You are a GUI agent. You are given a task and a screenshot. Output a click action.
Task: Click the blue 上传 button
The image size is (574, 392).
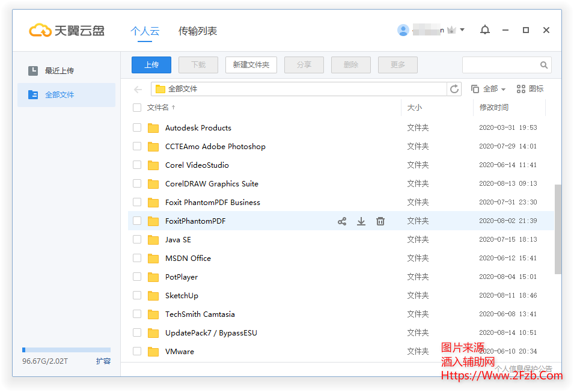tap(151, 65)
